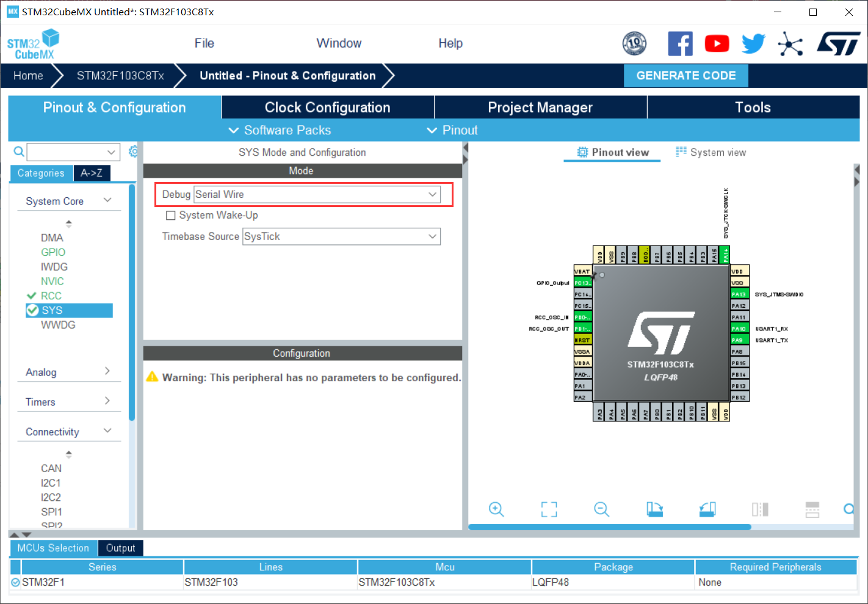Click the 10-year anniversary badge icon
This screenshot has width=868, height=604.
point(634,43)
